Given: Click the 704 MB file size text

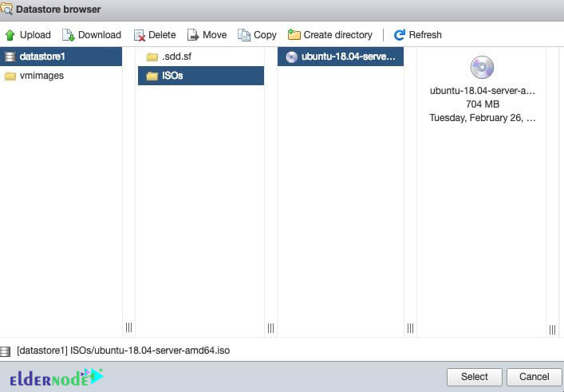Looking at the screenshot, I should 483,104.
